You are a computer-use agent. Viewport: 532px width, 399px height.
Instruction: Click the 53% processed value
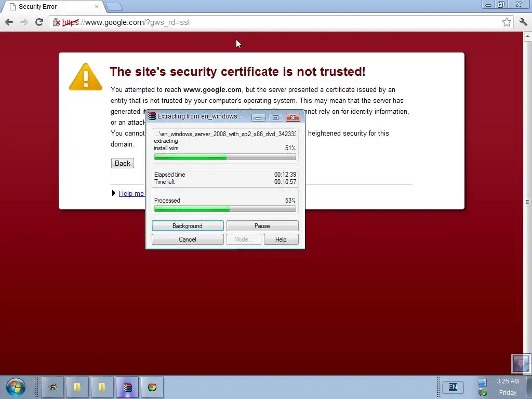tap(290, 201)
